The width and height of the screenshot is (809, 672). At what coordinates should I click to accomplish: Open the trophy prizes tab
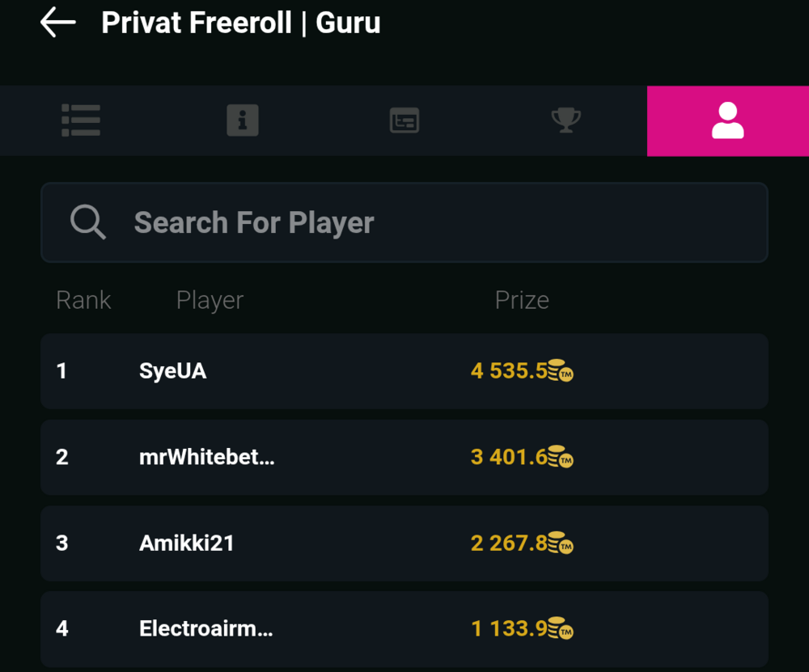point(566,120)
